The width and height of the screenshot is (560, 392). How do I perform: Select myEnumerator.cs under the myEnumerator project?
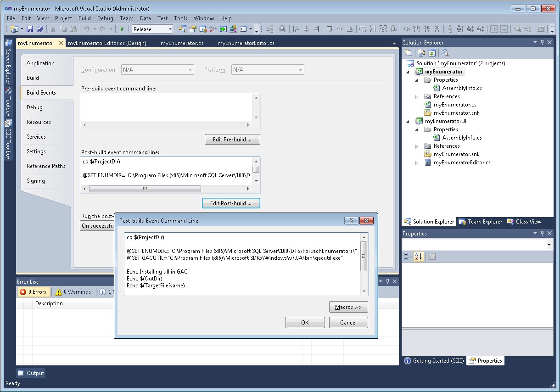click(455, 105)
